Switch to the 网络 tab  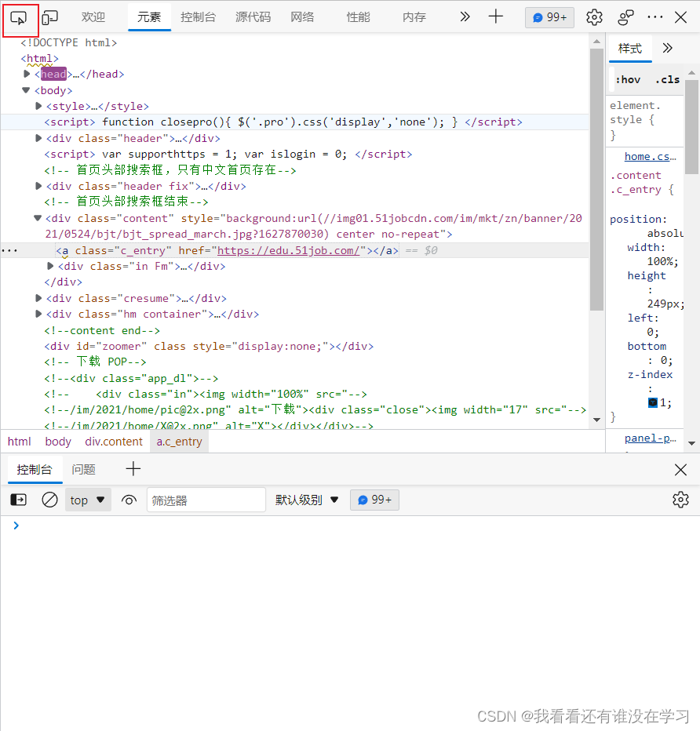pyautogui.click(x=302, y=17)
